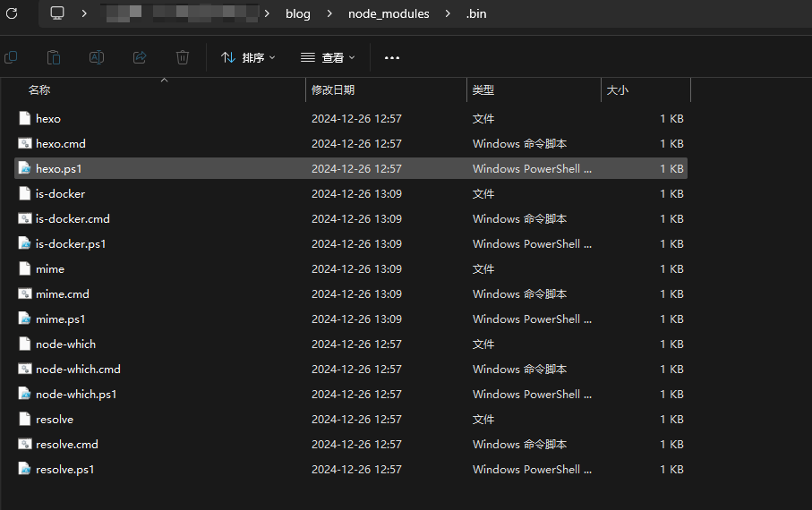Open the 查看 view dropdown
The width and height of the screenshot is (812, 510).
[328, 57]
